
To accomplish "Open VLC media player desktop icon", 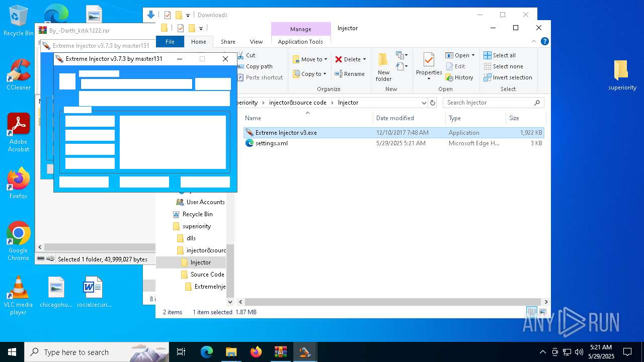I will click(18, 296).
